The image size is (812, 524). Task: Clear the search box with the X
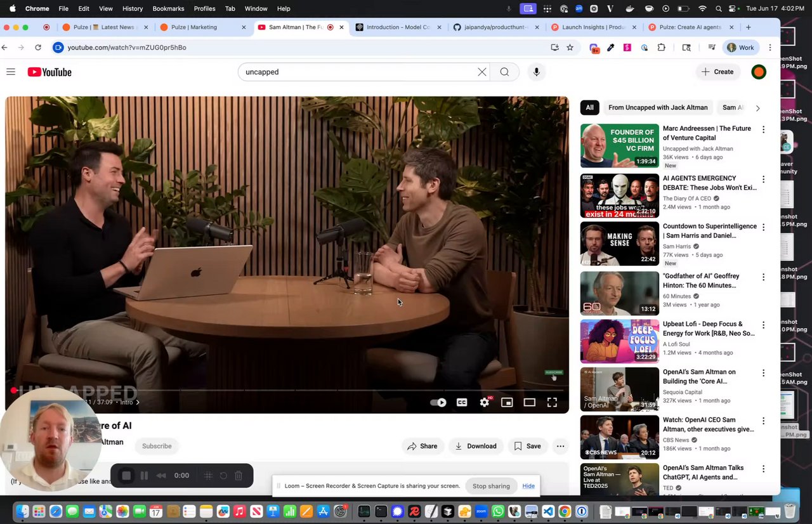point(482,72)
